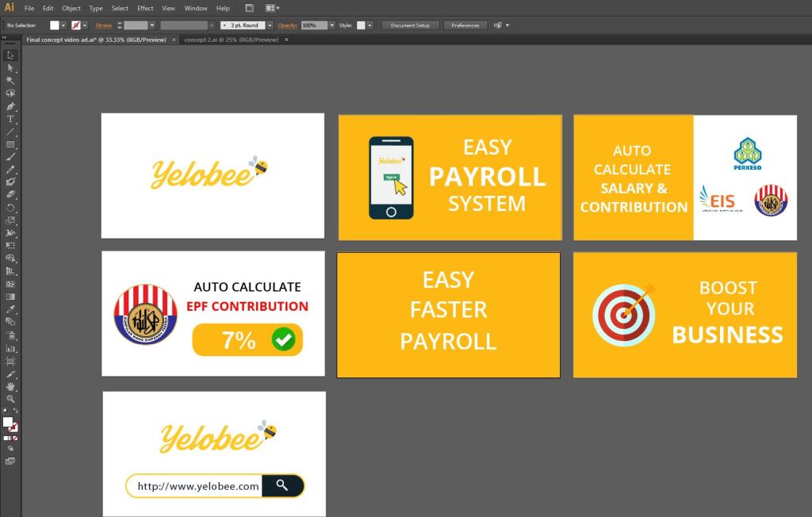Open the fill color dropdown

63,25
